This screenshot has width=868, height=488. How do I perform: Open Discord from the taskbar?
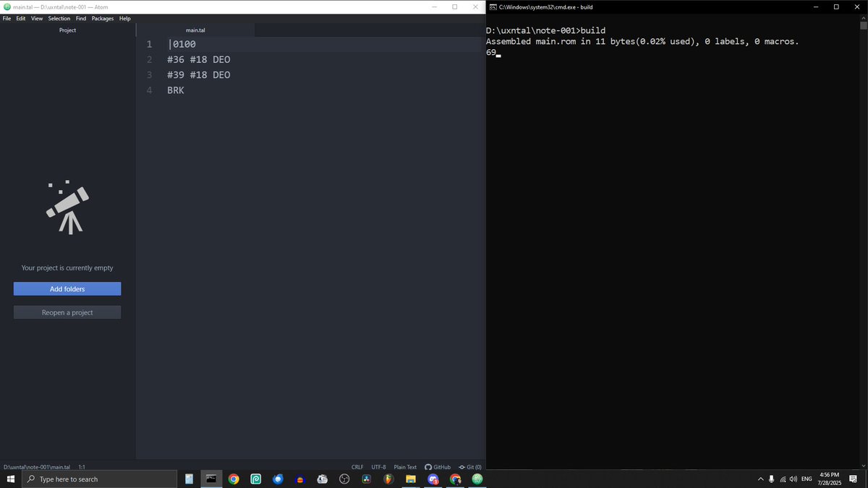433,479
